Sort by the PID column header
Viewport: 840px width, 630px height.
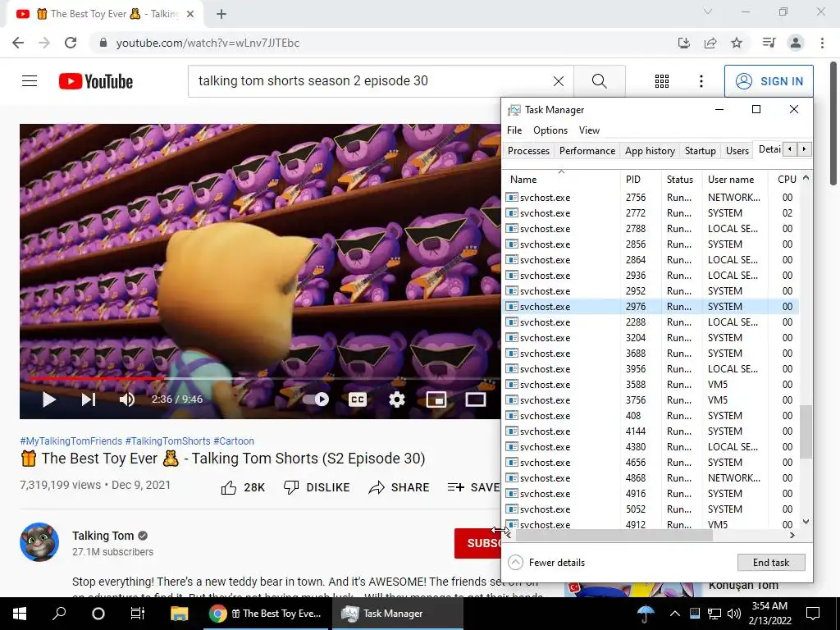click(x=641, y=179)
